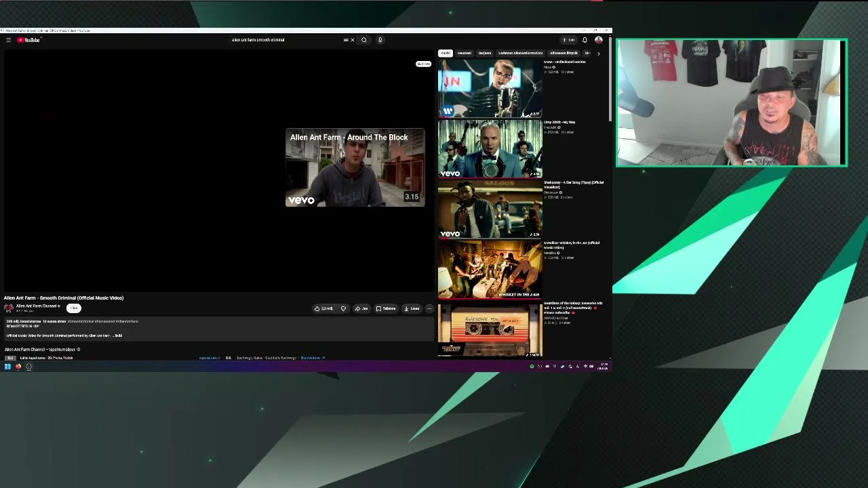Image resolution: width=868 pixels, height=488 pixels.
Task: Subscribe to Alien Ant Farm Channel
Action: 74,308
